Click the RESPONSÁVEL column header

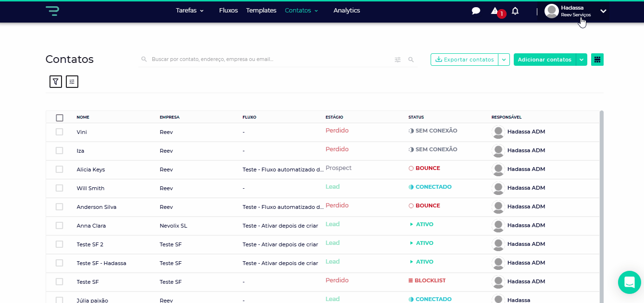click(x=506, y=117)
